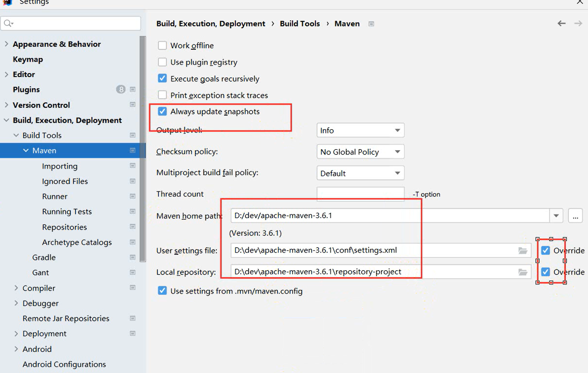Uncheck Execute goals recursively

click(163, 79)
